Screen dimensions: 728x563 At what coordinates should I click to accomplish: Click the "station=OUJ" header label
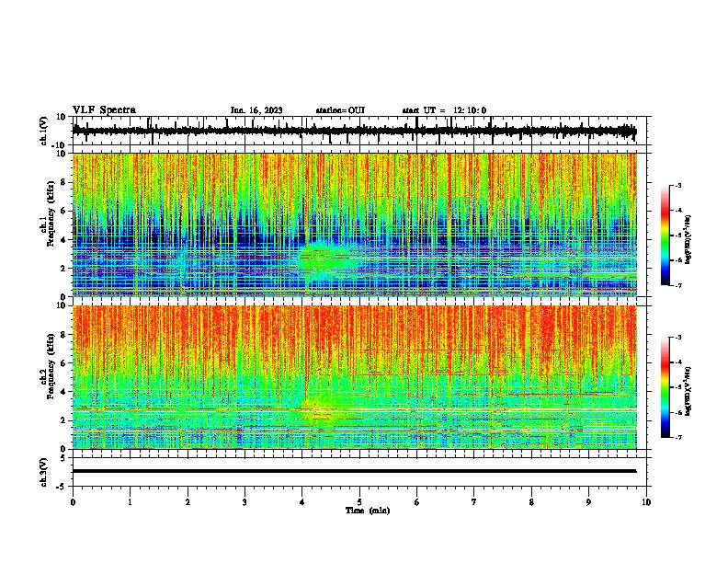(x=340, y=110)
